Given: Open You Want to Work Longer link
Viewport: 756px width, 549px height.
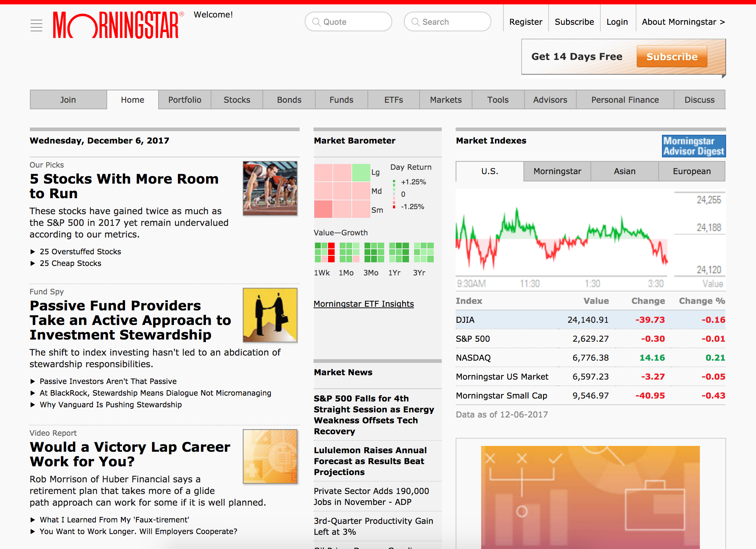Looking at the screenshot, I should [x=138, y=532].
